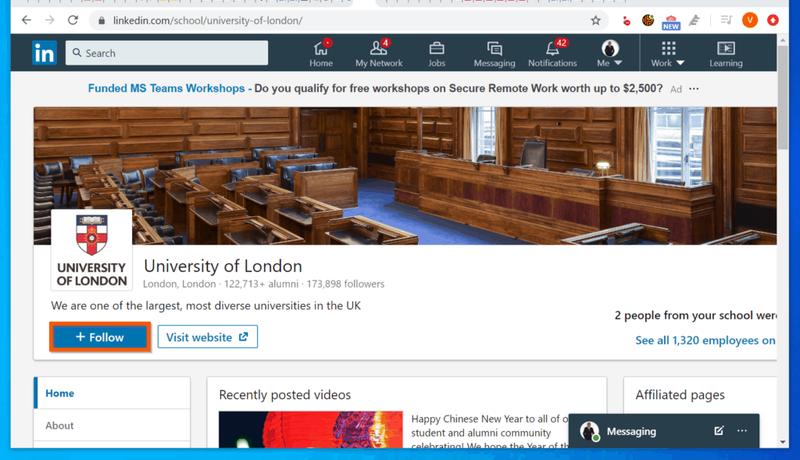Viewport: 800px width, 460px height.
Task: Click the browser forward arrow
Action: [49, 20]
